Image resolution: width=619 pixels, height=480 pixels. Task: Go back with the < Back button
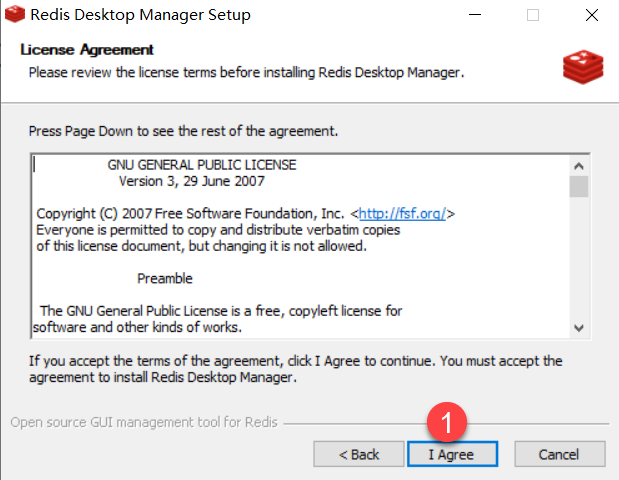pyautogui.click(x=359, y=454)
